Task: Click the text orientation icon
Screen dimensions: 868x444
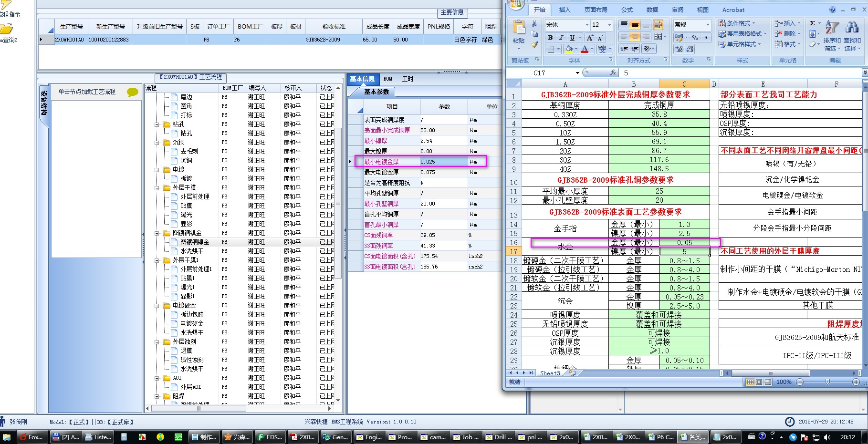Action: pyautogui.click(x=647, y=49)
